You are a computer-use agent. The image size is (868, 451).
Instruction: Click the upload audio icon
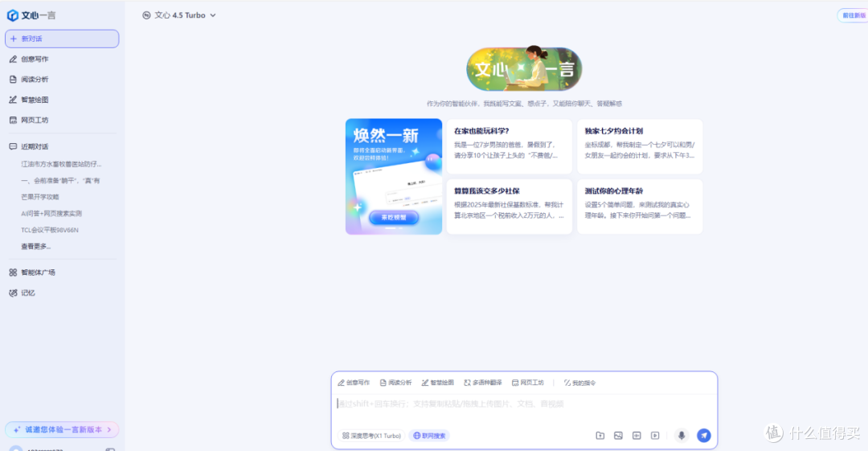point(637,436)
